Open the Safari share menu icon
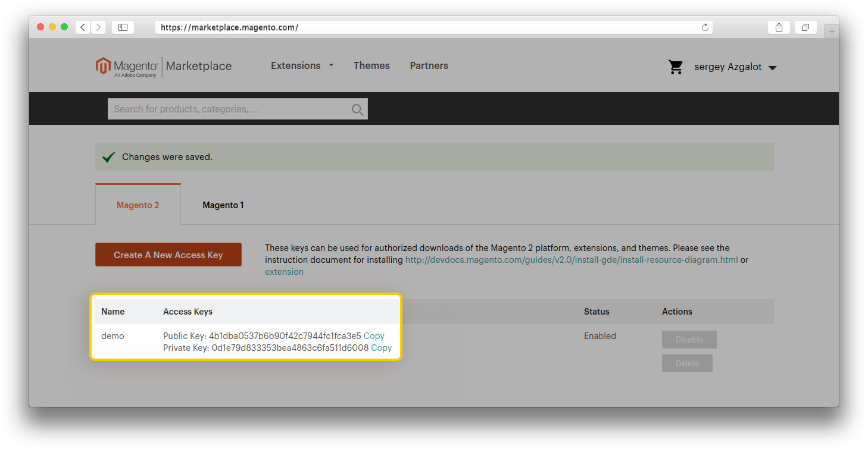The height and width of the screenshot is (449, 868). coord(779,27)
